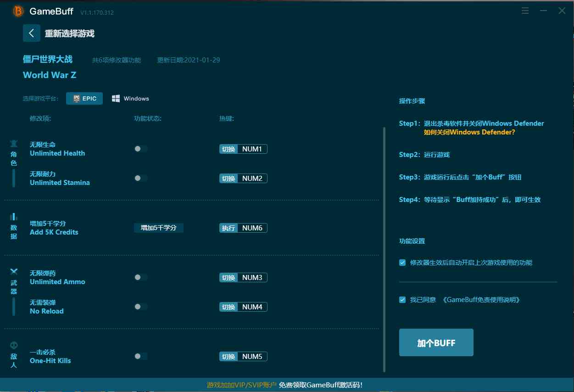Click the weapon category crossed-swords icon

coord(14,271)
